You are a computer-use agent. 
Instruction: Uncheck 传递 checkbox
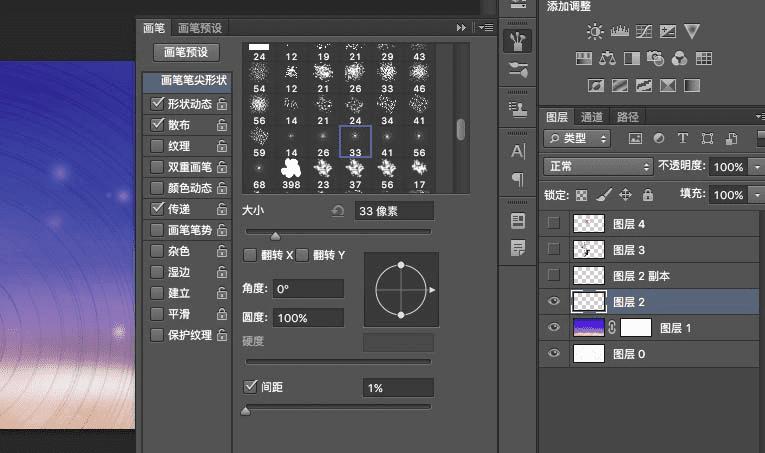157,208
